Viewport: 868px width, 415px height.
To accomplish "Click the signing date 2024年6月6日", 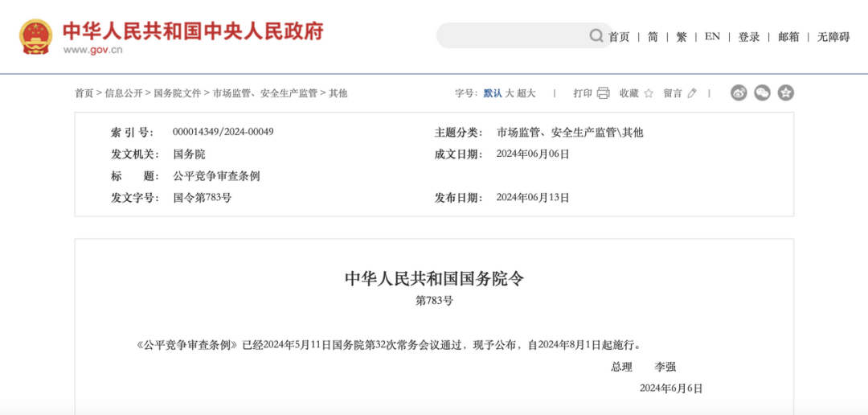I will tap(671, 388).
